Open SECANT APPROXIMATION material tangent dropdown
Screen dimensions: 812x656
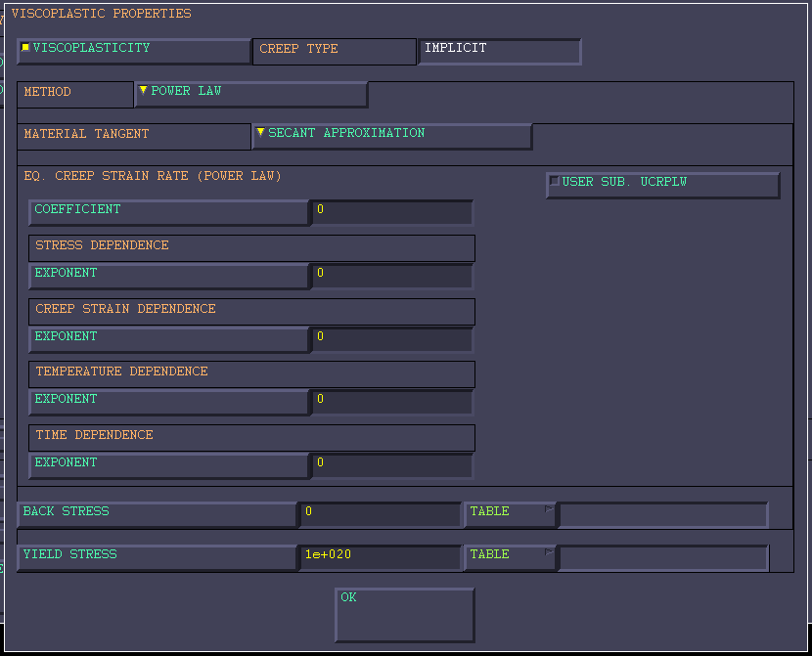pos(392,137)
